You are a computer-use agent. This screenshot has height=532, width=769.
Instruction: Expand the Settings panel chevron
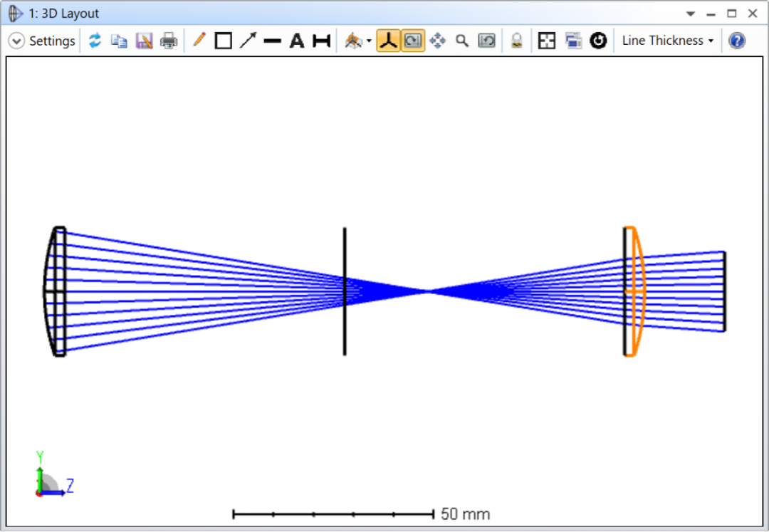click(16, 41)
